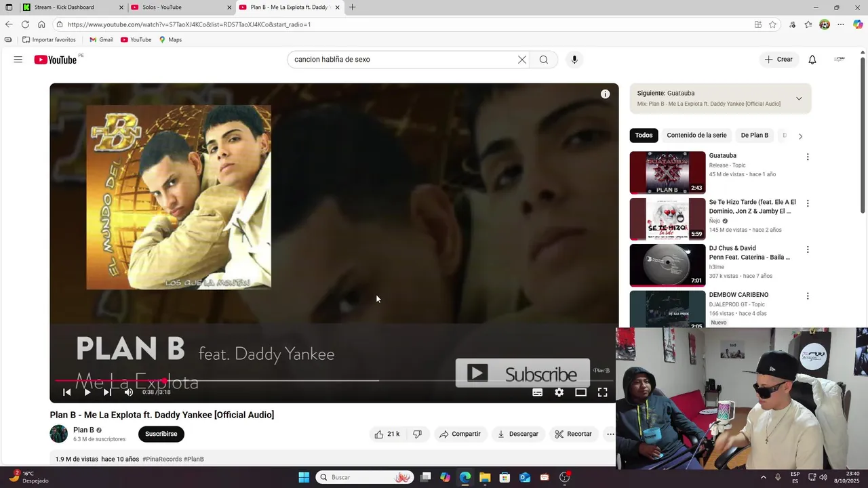Mute the player volume
This screenshot has width=868, height=488.
[x=129, y=392]
